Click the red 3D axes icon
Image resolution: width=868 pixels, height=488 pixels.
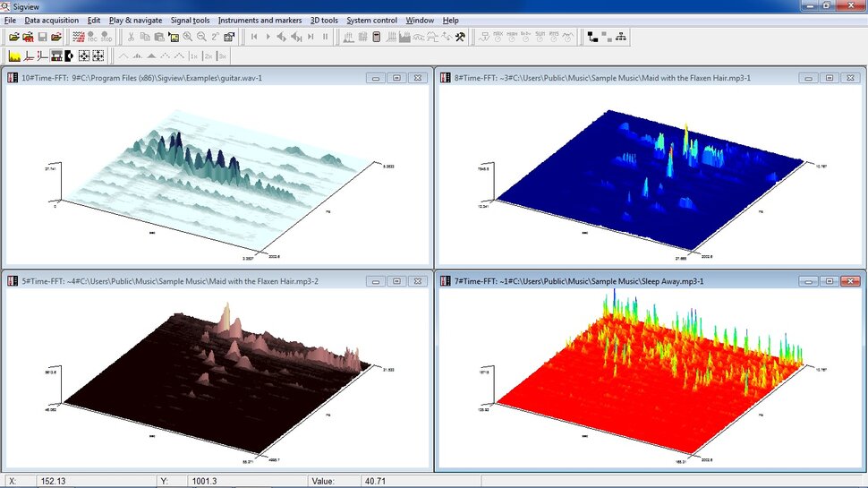(x=29, y=56)
